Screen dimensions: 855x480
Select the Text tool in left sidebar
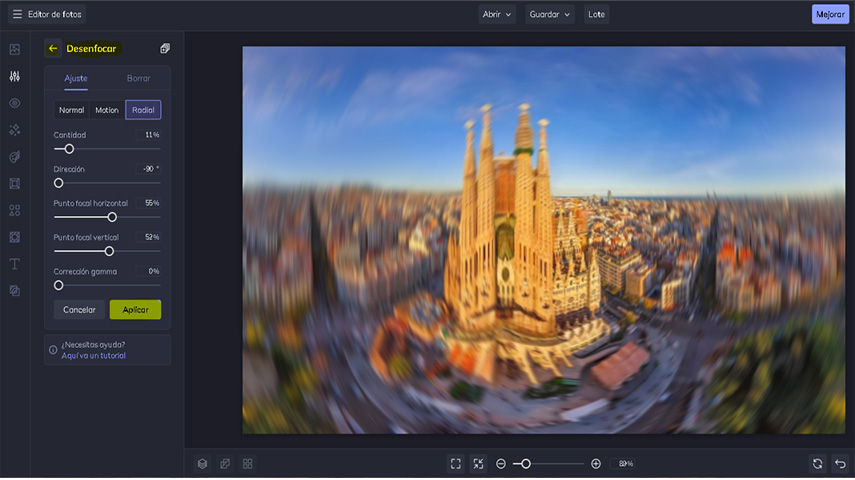[15, 264]
